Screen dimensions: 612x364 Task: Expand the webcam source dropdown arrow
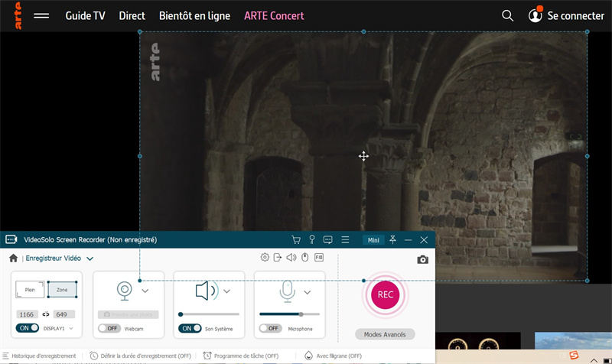(x=145, y=291)
